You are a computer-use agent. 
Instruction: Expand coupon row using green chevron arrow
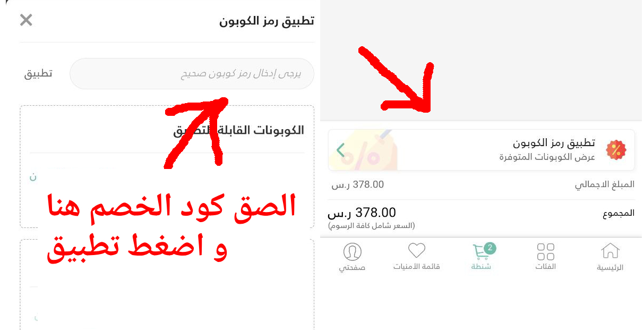pos(341,150)
